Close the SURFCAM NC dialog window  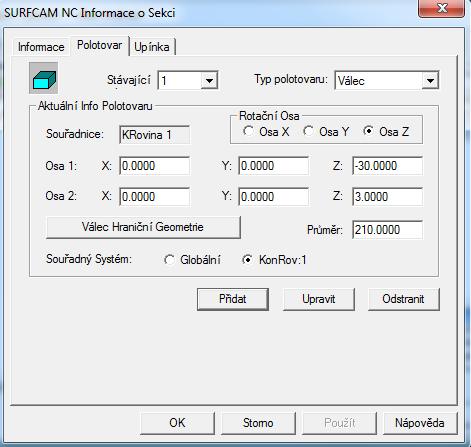coord(441,8)
